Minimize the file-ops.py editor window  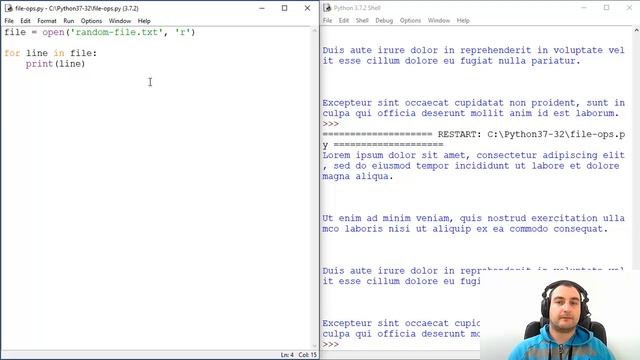coord(262,8)
